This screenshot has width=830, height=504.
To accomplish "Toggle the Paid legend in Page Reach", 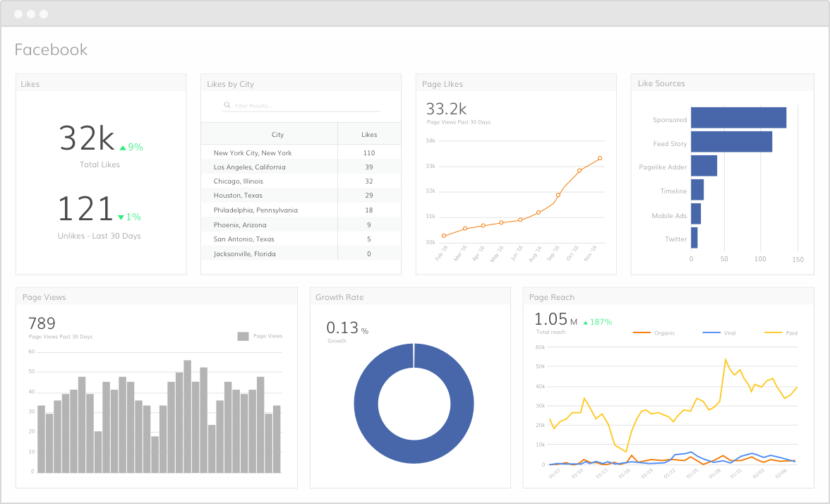I will [781, 333].
